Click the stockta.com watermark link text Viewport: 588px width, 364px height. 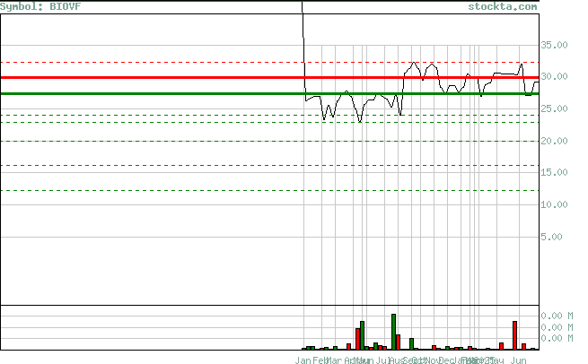pos(503,6)
